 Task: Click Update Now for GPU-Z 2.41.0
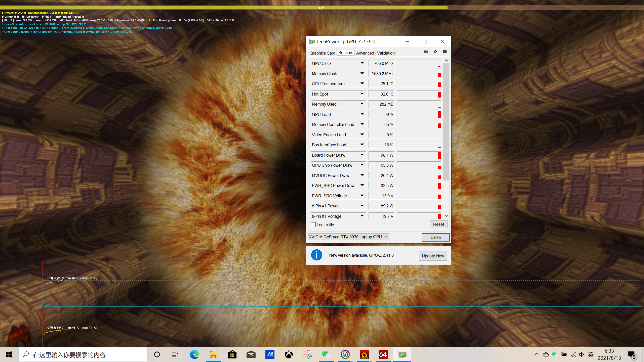click(x=433, y=255)
